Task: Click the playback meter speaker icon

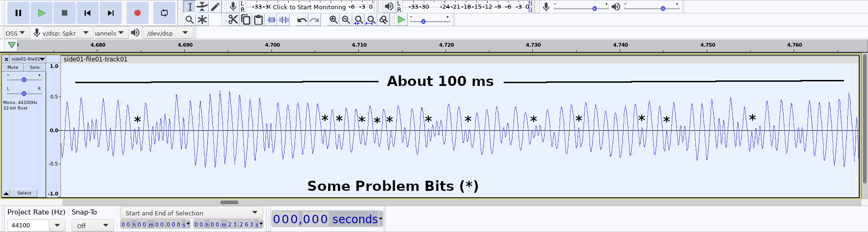Action: tap(389, 6)
